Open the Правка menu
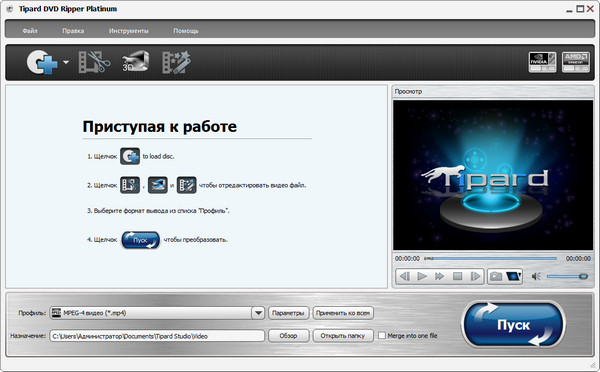This screenshot has height=372, width=600. click(x=73, y=31)
